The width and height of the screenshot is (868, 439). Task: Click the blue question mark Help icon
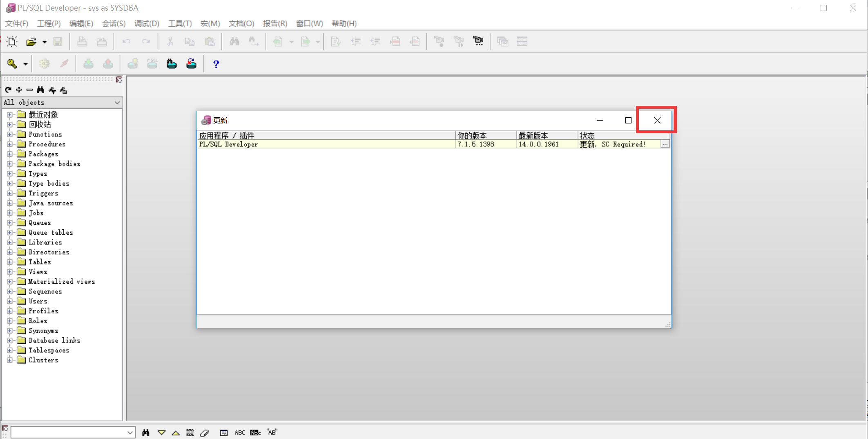tap(216, 64)
